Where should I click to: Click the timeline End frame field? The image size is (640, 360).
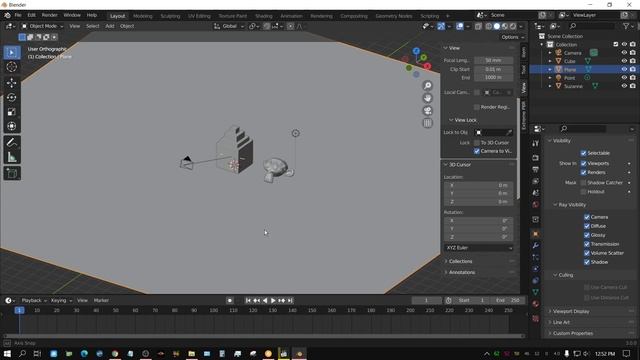[508, 300]
